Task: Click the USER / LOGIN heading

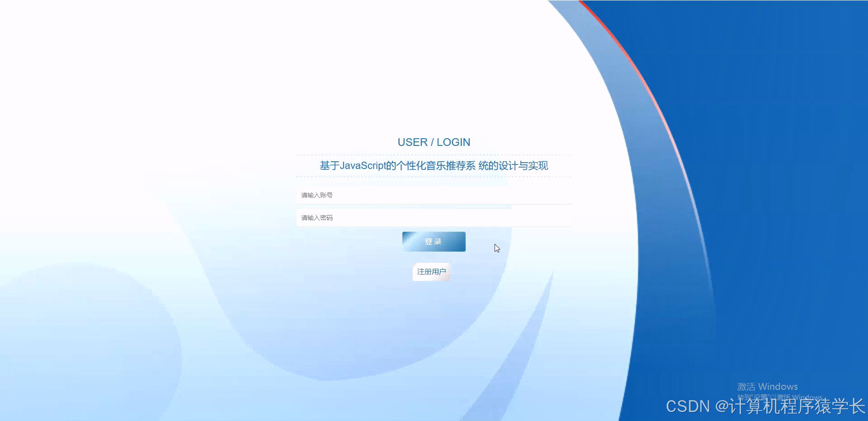Action: (434, 142)
